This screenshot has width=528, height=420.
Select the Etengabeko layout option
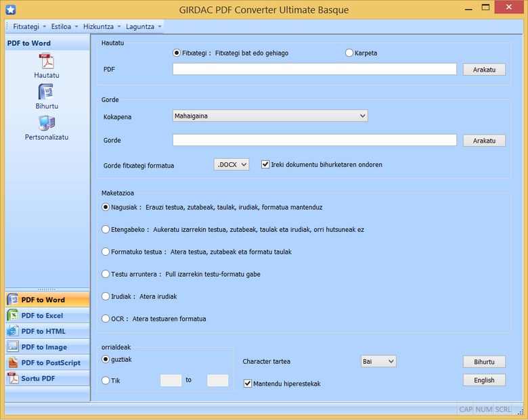pyautogui.click(x=106, y=229)
